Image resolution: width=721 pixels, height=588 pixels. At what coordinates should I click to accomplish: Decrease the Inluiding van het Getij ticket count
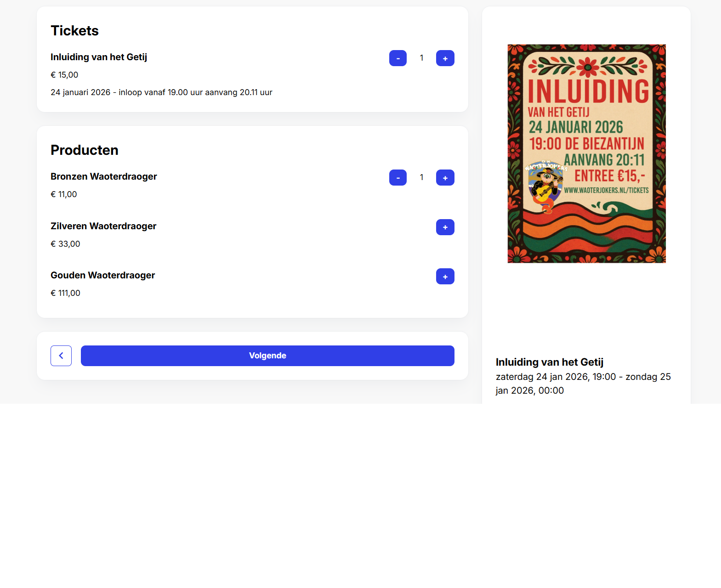click(397, 58)
